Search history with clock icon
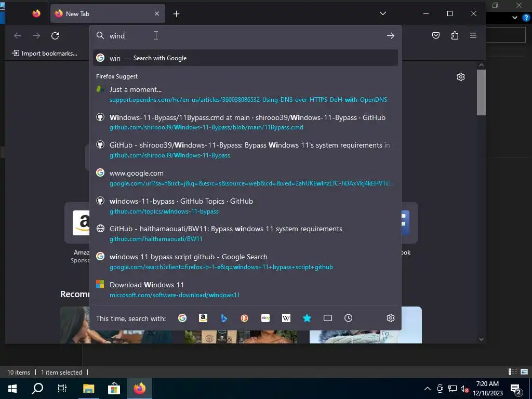The image size is (532, 399). coord(349,318)
